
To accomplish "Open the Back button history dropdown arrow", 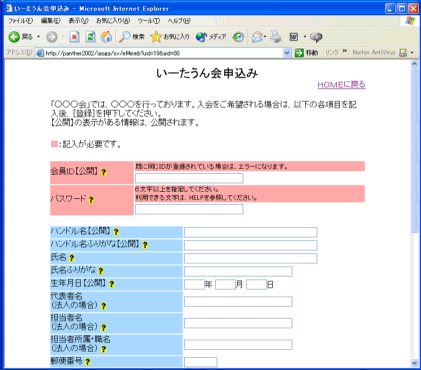I will click(x=38, y=37).
